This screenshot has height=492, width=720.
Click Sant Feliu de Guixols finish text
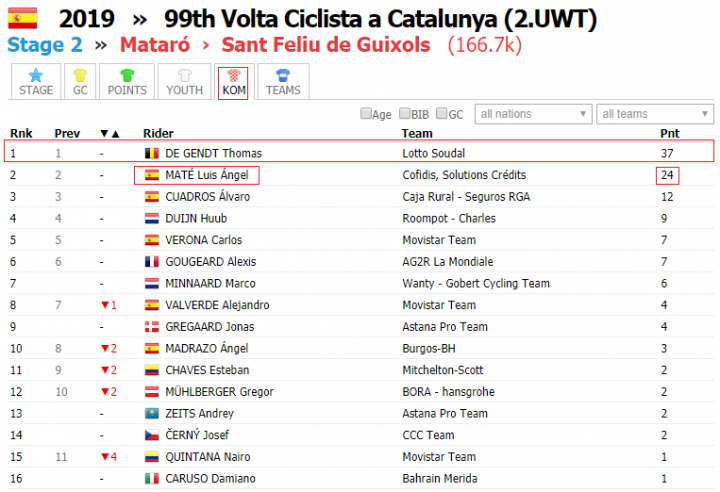[x=326, y=45]
